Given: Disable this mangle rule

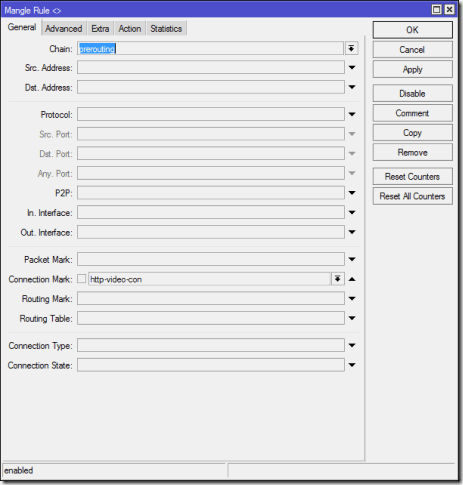Looking at the screenshot, I should click(412, 93).
